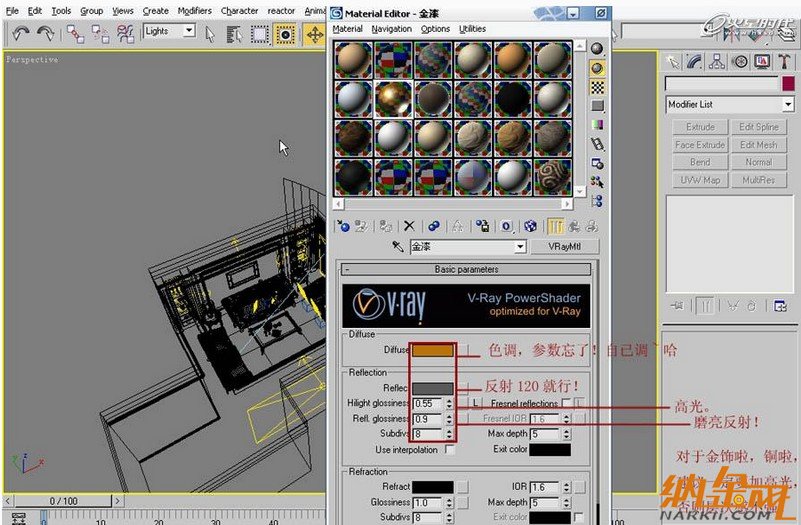The width and height of the screenshot is (801, 525).
Task: Toggle the Backlight icon in Material Editor
Action: (597, 68)
